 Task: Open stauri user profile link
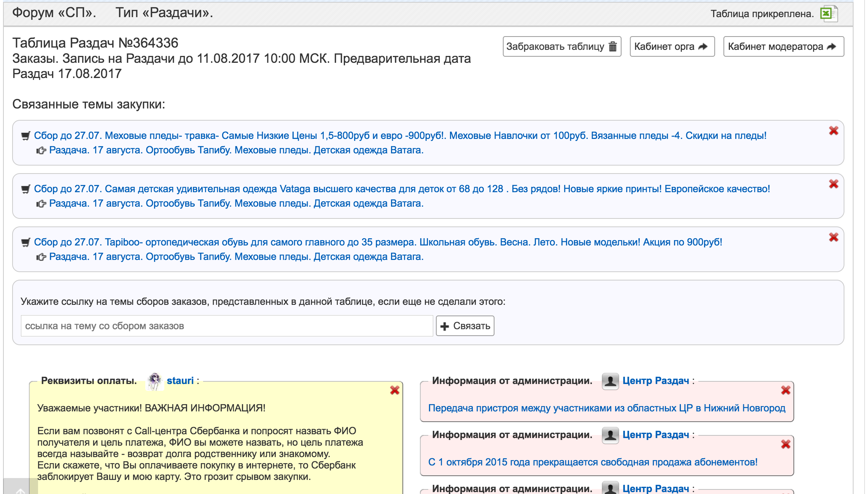pos(180,381)
